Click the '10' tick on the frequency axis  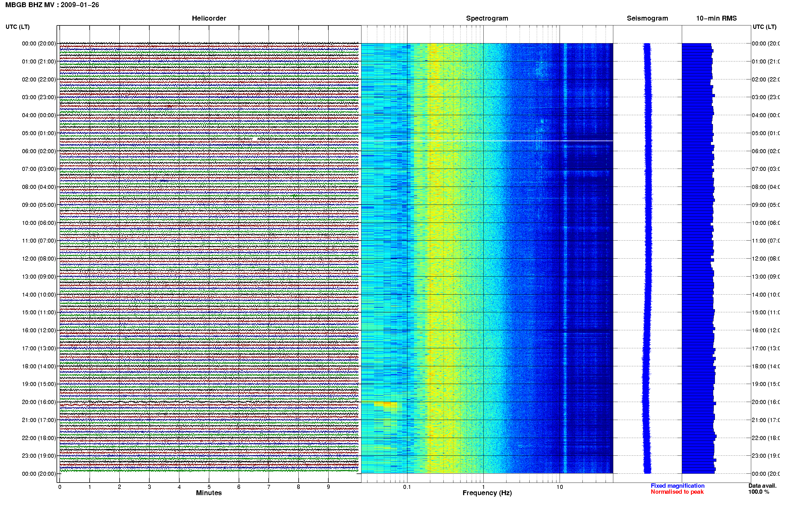click(560, 487)
